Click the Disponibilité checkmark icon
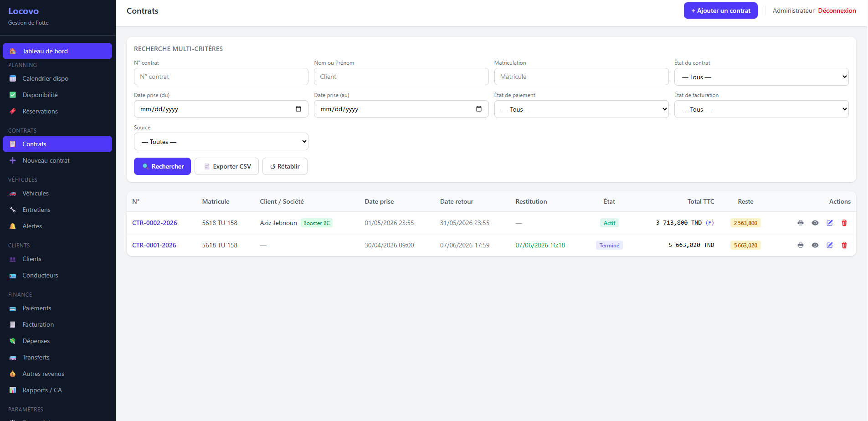The image size is (868, 421). (x=13, y=95)
